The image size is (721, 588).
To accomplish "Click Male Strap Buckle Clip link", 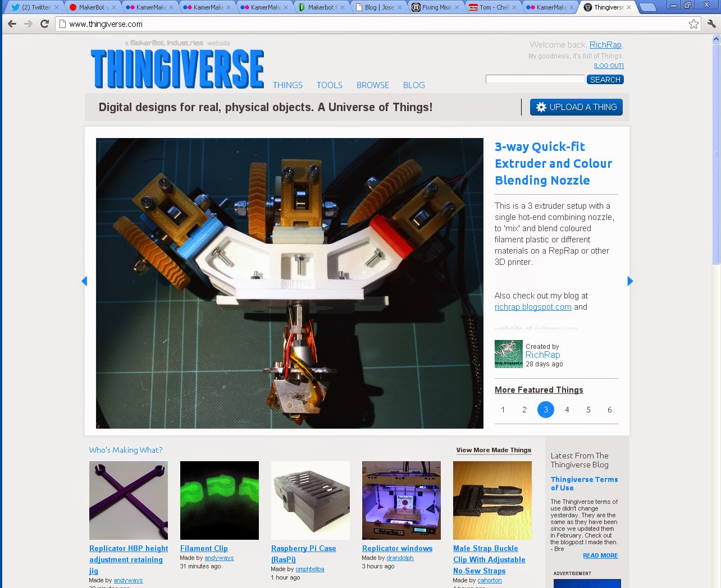I will point(489,559).
